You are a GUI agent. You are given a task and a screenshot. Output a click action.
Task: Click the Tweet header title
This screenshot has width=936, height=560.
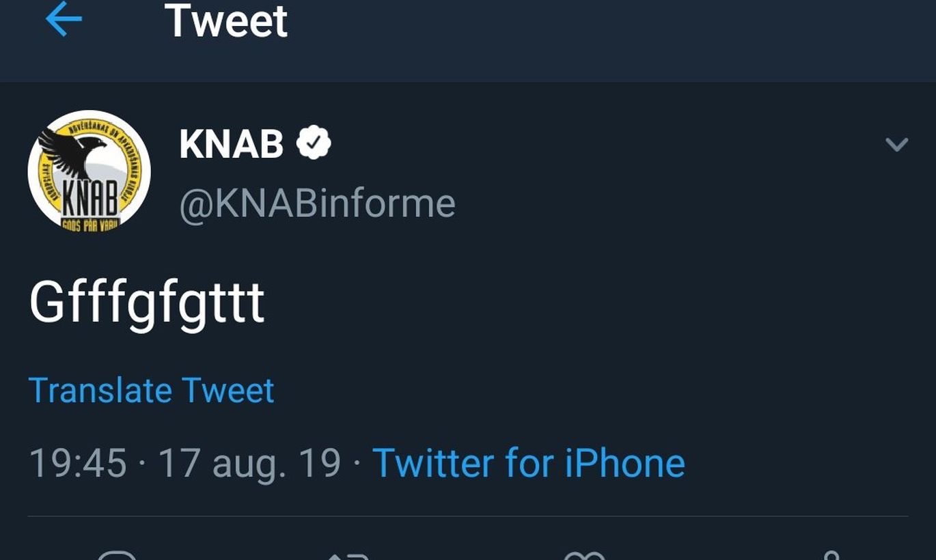[226, 20]
